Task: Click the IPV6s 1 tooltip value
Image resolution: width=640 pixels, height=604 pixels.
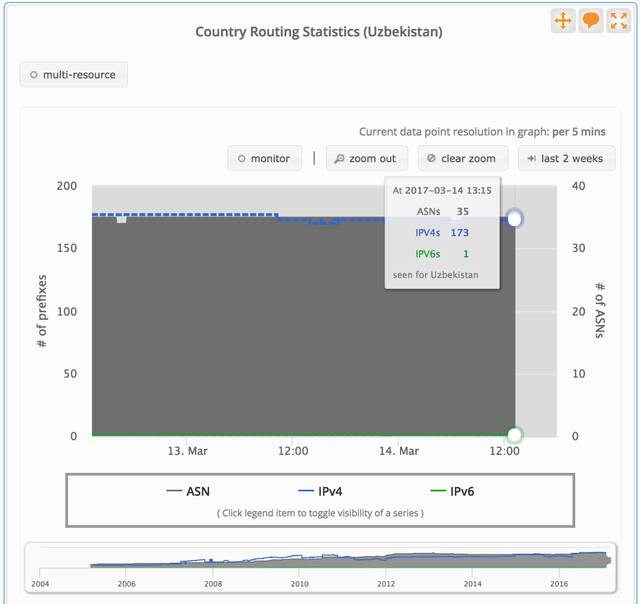Action: point(466,254)
